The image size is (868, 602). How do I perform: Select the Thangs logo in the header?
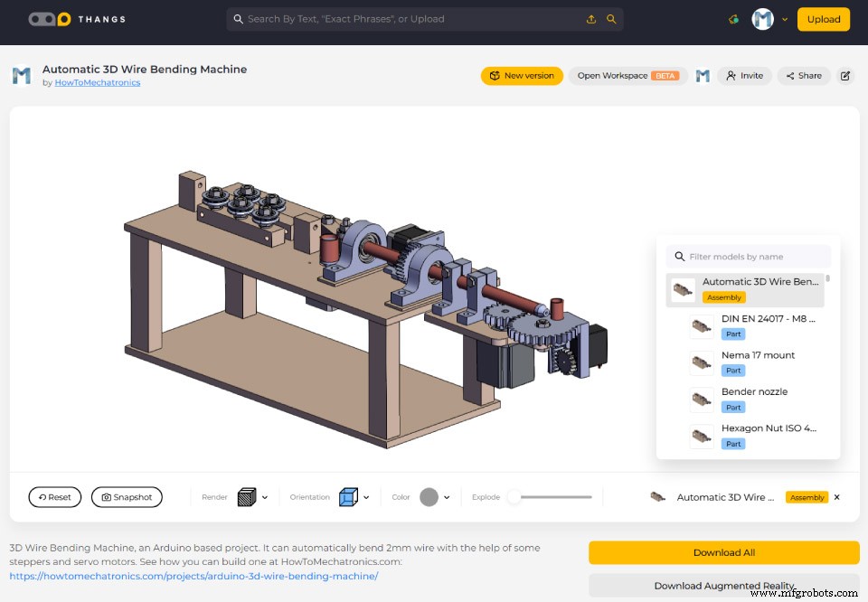76,18
